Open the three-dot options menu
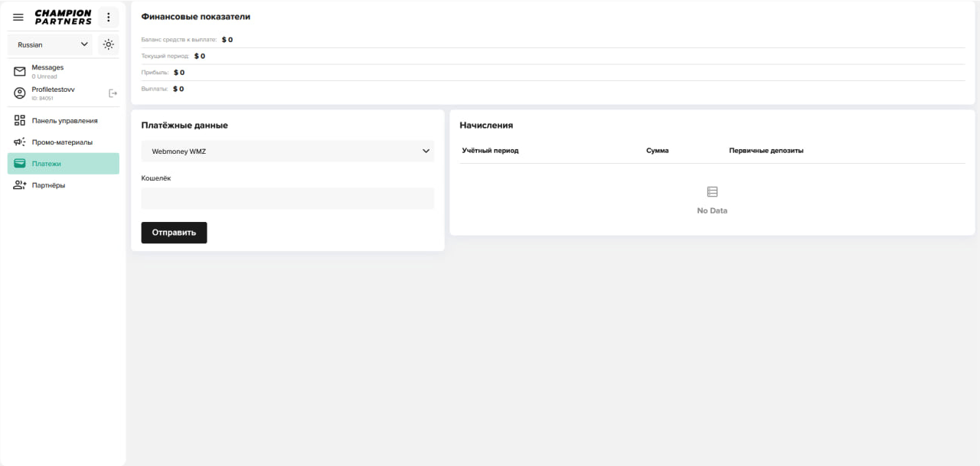 pos(109,17)
